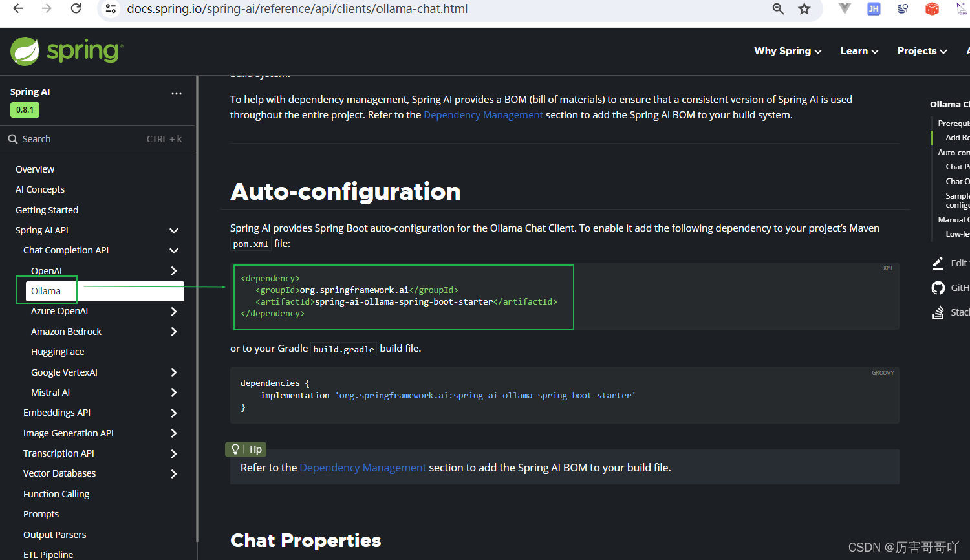Jump to Auto-configuration in the page outline
Image resolution: width=970 pixels, height=560 pixels.
(953, 152)
